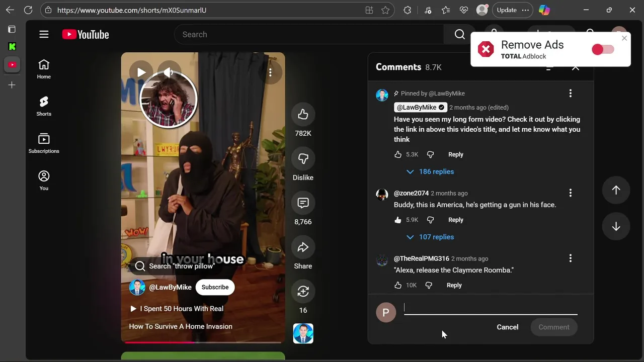Like the short with 782K likes

(303, 115)
